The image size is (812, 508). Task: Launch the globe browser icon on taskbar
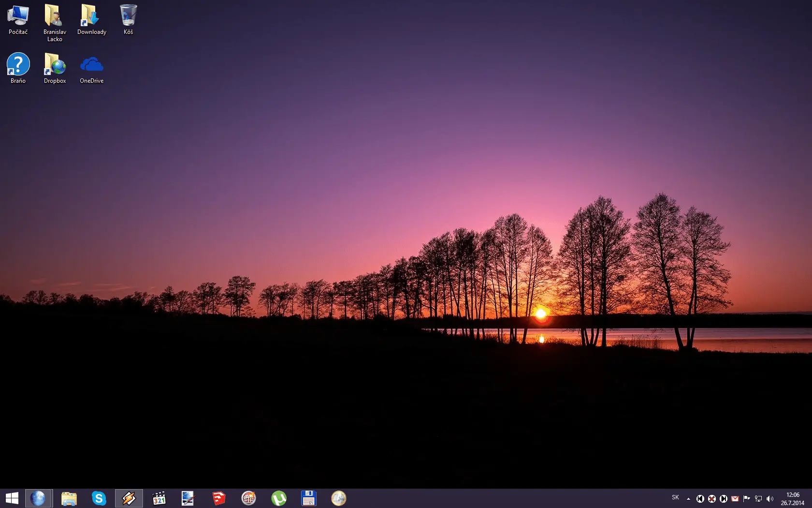click(38, 498)
